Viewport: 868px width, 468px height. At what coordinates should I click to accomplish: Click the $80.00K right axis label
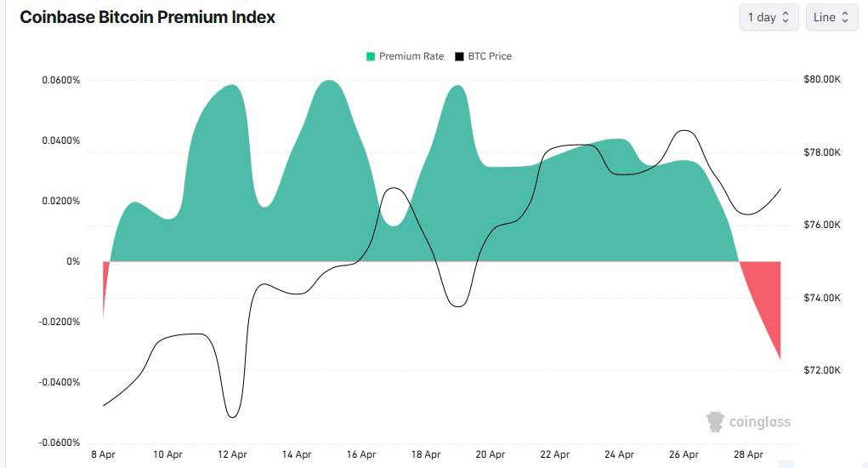click(822, 80)
